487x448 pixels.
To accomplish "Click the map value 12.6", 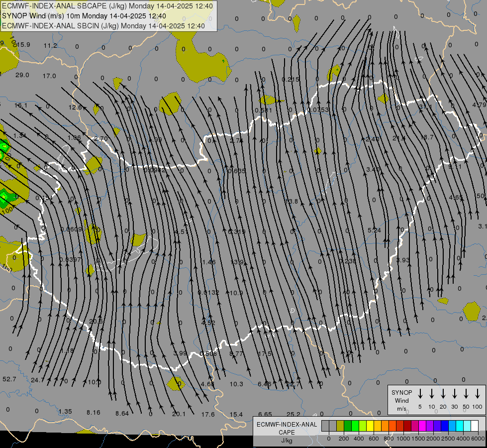I will (75, 107).
